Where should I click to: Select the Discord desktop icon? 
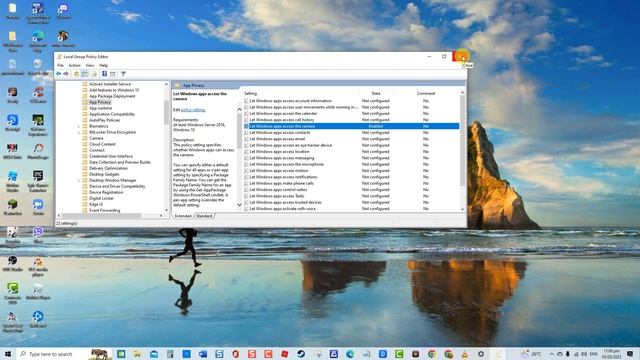[63, 11]
